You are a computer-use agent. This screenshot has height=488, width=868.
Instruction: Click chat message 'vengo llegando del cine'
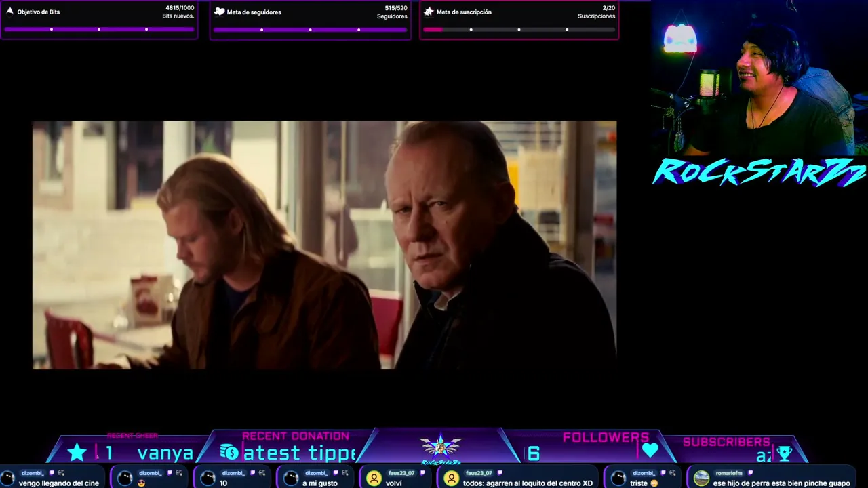coord(59,483)
